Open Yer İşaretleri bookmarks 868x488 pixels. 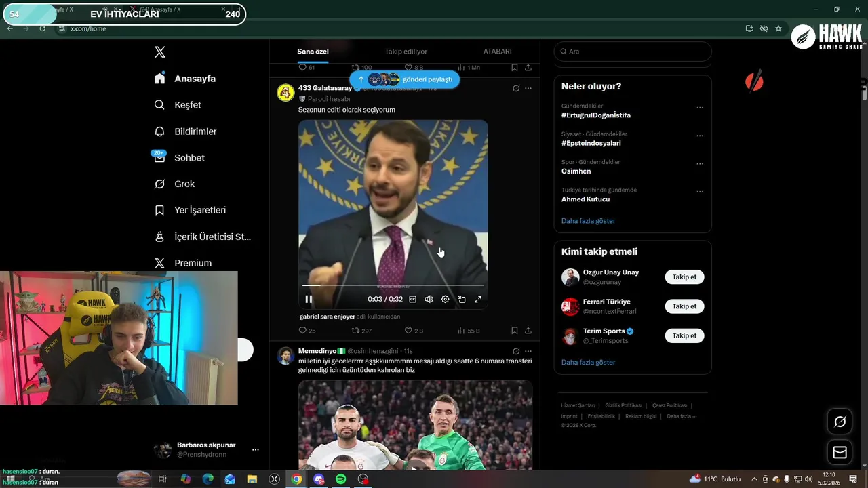coord(190,210)
